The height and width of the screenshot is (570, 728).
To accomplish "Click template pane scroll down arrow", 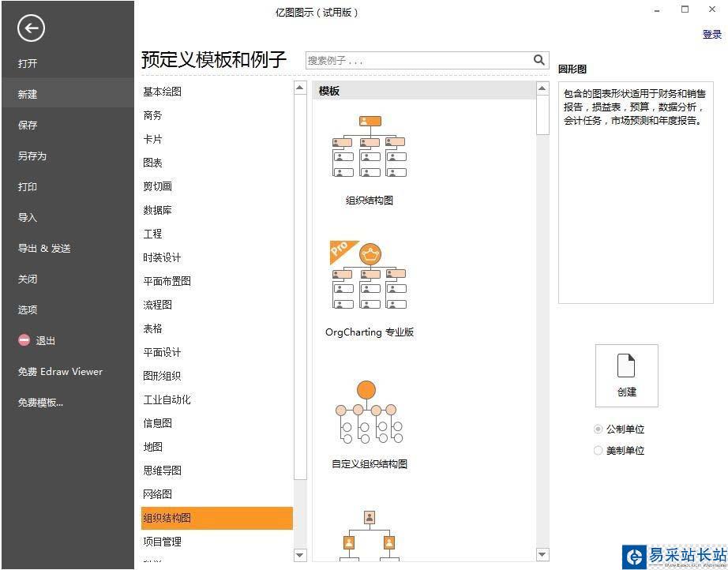I will click(542, 554).
